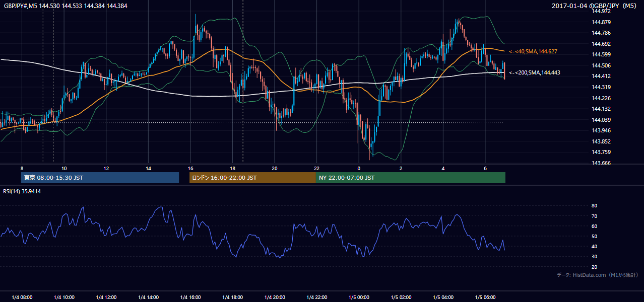
Task: Click the bottom time label 1/5 04:00
Action: pyautogui.click(x=443, y=297)
